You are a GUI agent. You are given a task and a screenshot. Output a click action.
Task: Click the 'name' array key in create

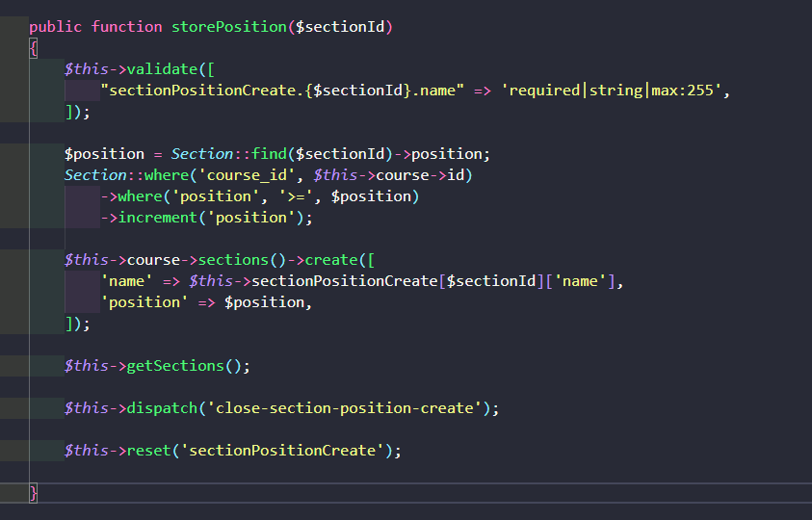[x=126, y=281]
